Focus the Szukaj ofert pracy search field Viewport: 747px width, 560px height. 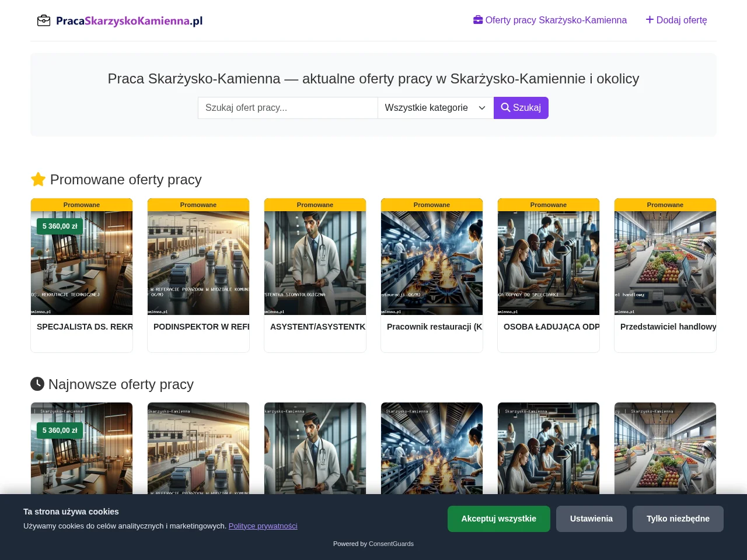coord(288,108)
